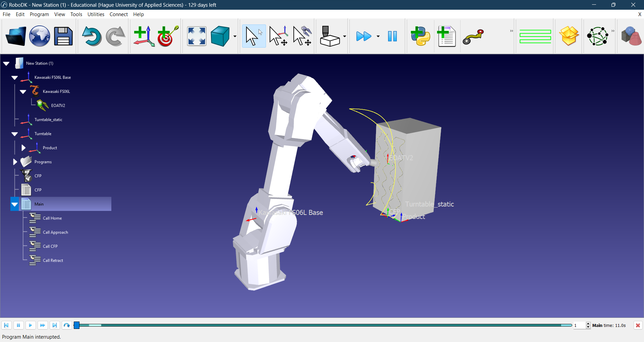
Task: Play simulation timeline button
Action: [x=31, y=325]
